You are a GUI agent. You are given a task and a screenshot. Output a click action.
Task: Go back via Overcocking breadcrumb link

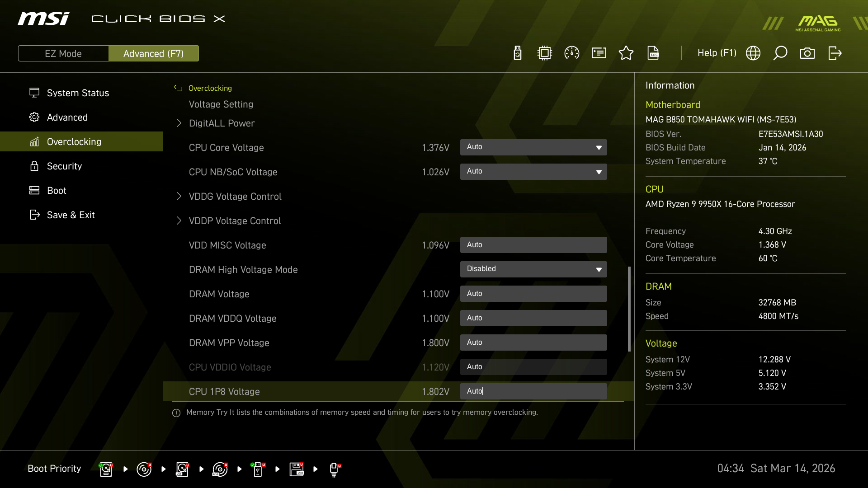(x=210, y=88)
